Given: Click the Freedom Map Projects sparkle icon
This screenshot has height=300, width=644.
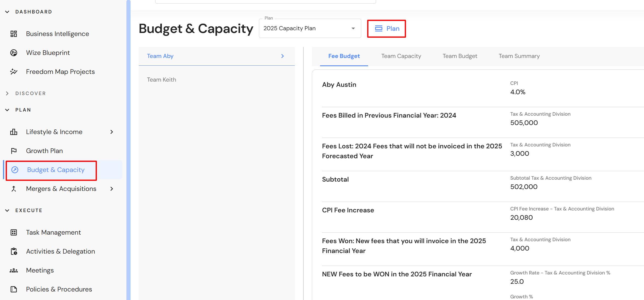Looking at the screenshot, I should pos(14,72).
